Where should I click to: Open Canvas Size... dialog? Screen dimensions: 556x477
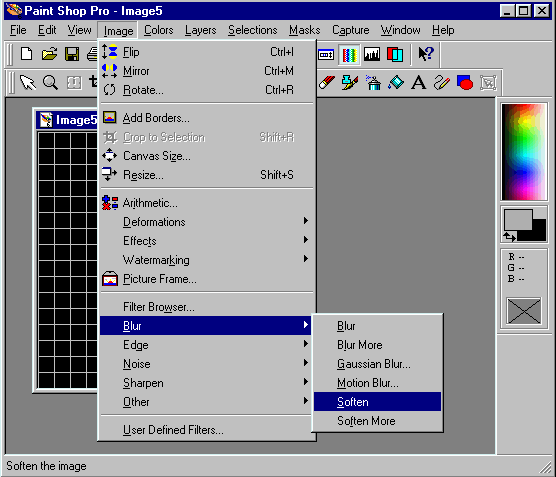[207, 156]
